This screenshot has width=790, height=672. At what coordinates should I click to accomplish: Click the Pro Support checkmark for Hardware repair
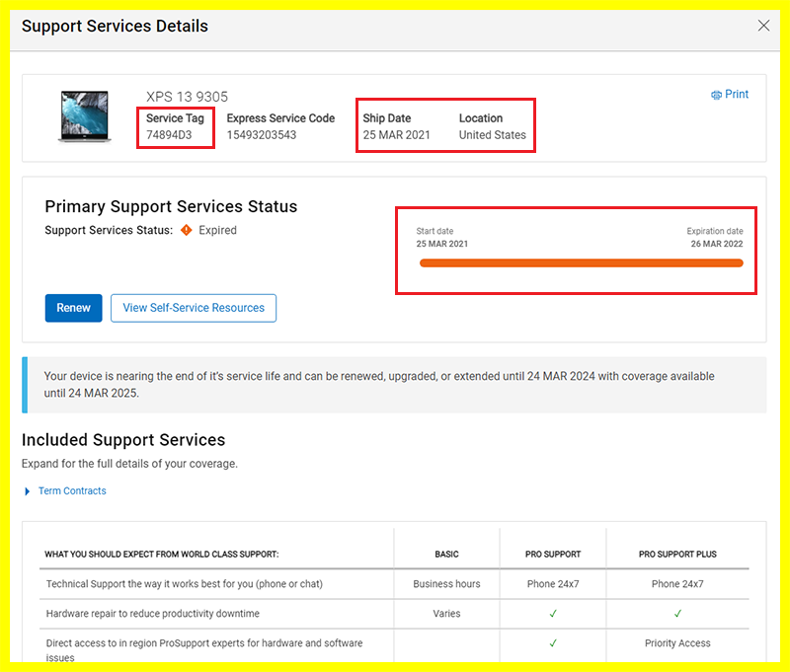tap(553, 614)
